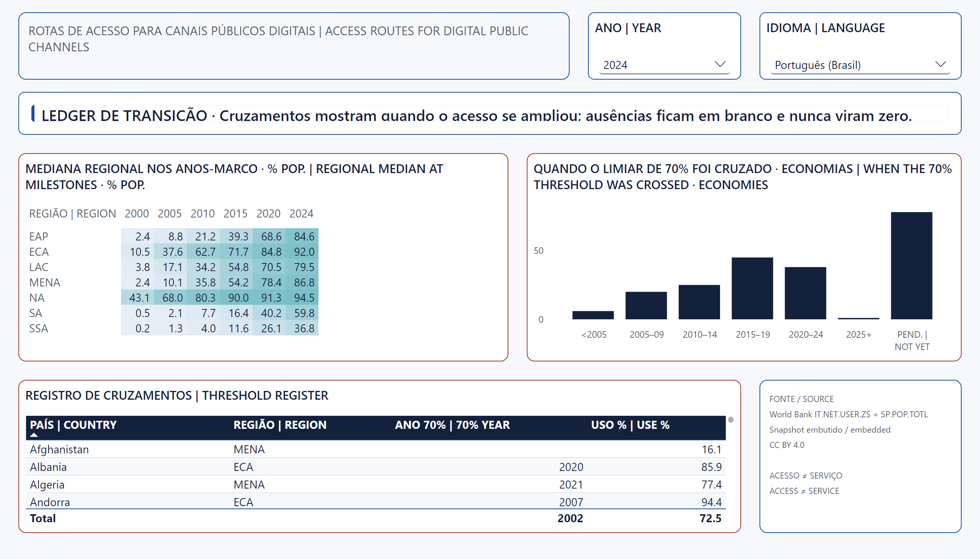This screenshot has width=980, height=559.
Task: Sort by Uso % | Use % header
Action: coord(630,425)
